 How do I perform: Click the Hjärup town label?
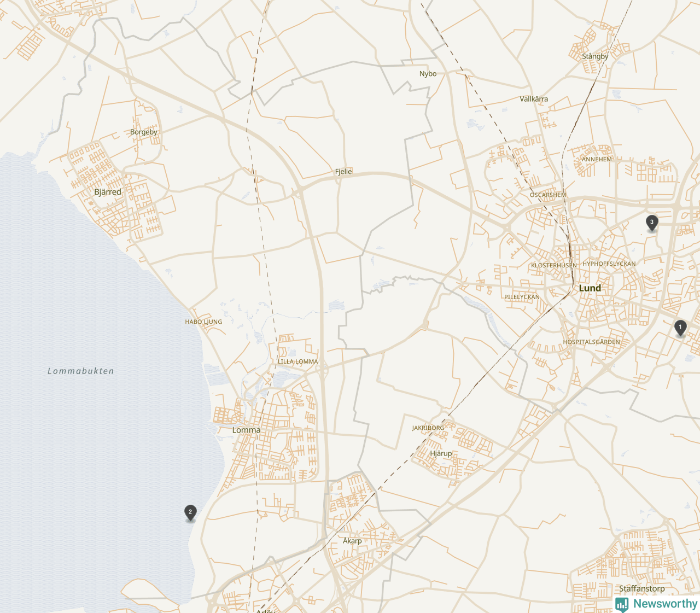pyautogui.click(x=441, y=453)
